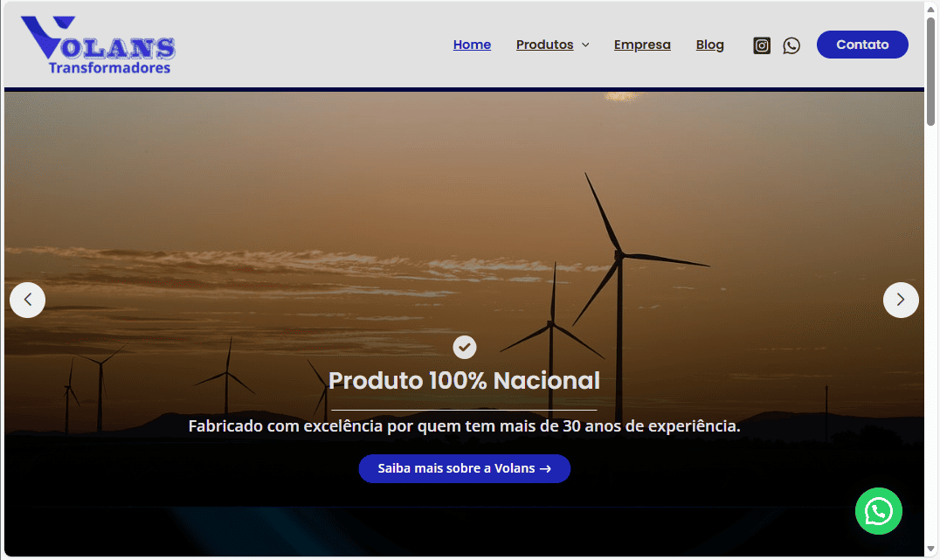Click the circular checkmark badge above the heading

pos(464,347)
